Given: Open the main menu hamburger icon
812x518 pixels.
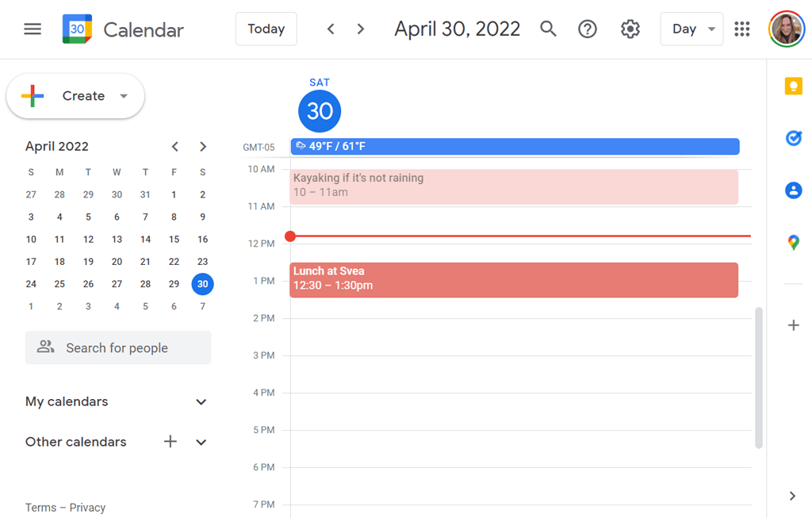Looking at the screenshot, I should coord(33,29).
